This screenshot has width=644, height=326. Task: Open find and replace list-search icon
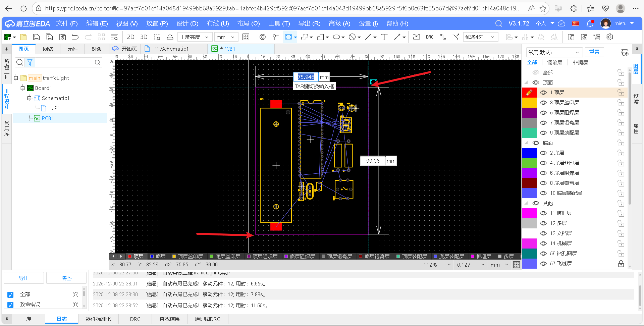(114, 37)
